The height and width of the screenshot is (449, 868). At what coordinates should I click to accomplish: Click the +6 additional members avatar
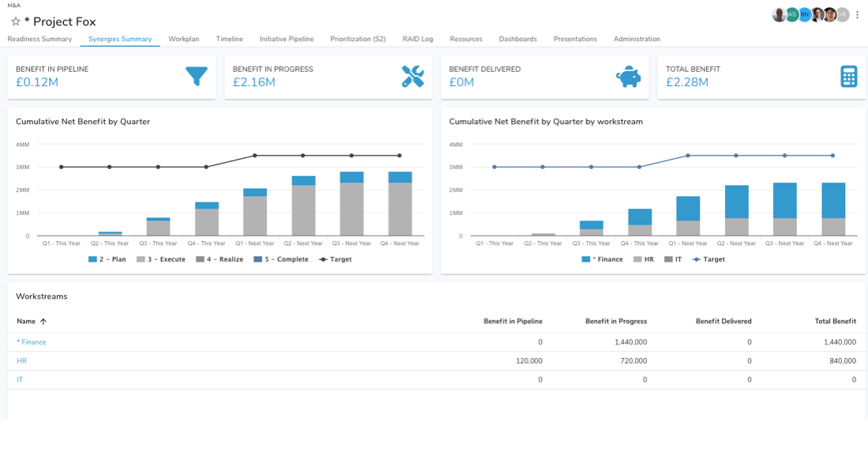click(x=842, y=15)
